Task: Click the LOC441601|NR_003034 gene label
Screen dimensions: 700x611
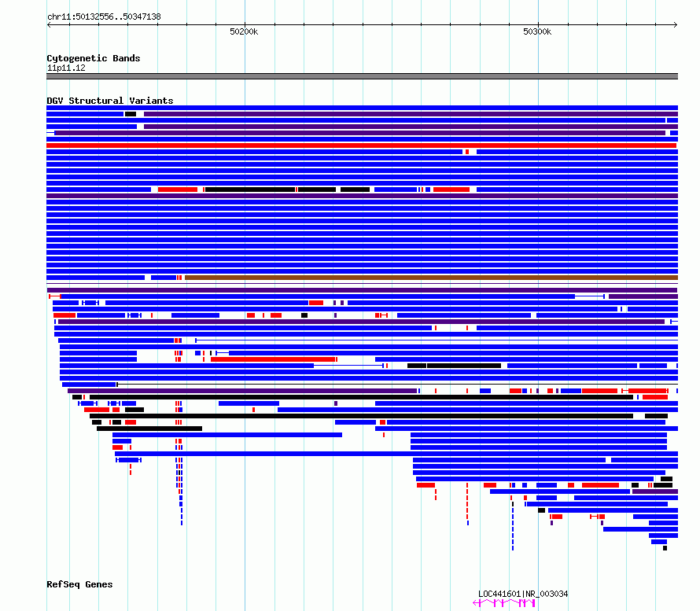Action: pos(523,594)
